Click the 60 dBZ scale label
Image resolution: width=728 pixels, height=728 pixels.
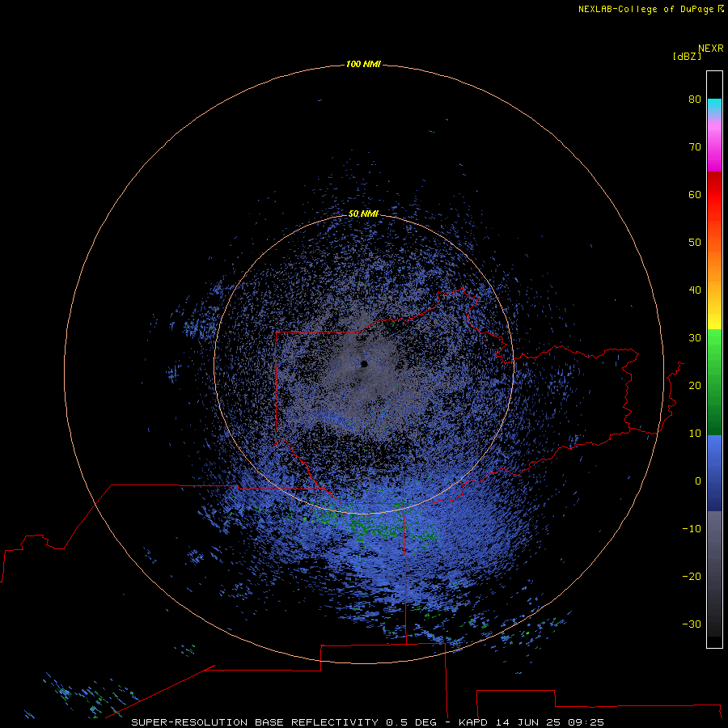[695, 194]
